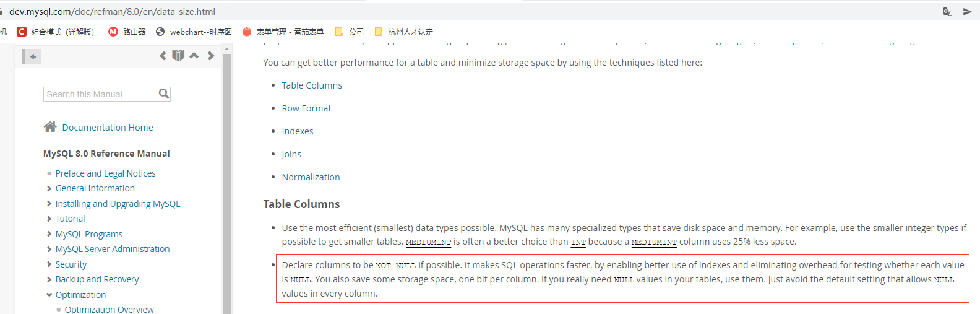
Task: Click the search magnifier icon
Action: (164, 94)
